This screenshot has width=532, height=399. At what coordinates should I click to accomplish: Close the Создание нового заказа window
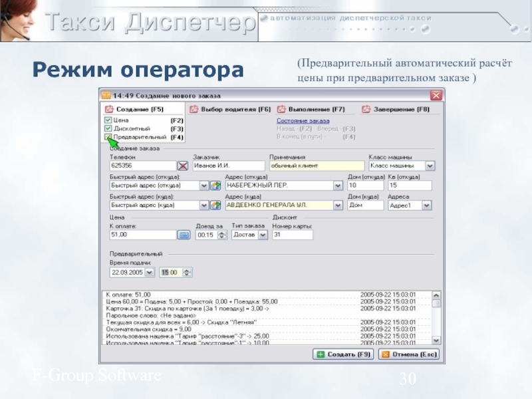coord(436,95)
